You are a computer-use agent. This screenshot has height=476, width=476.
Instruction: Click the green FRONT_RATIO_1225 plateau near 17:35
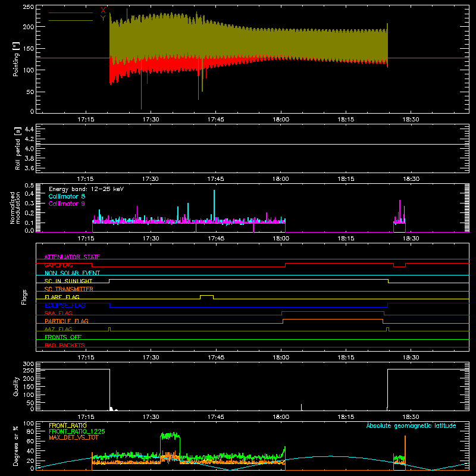pos(170,436)
